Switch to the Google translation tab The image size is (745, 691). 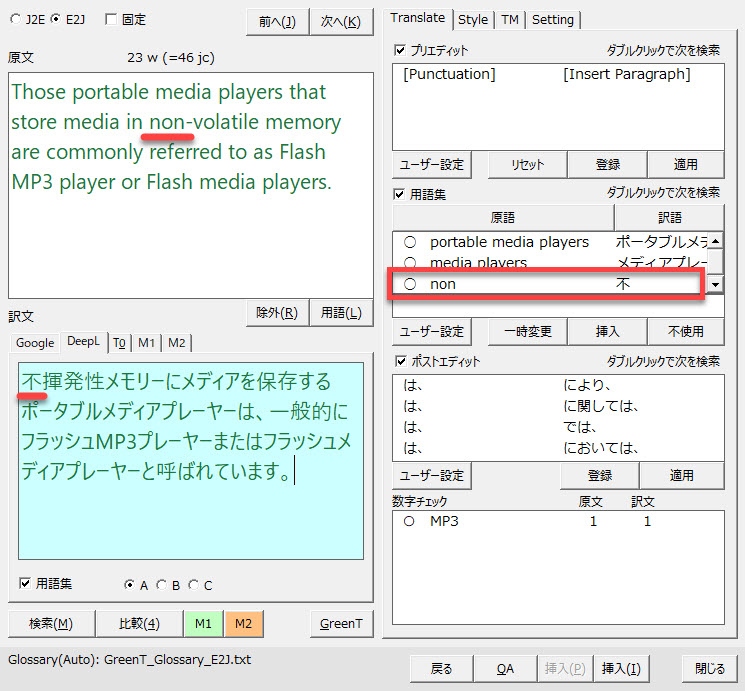click(35, 342)
